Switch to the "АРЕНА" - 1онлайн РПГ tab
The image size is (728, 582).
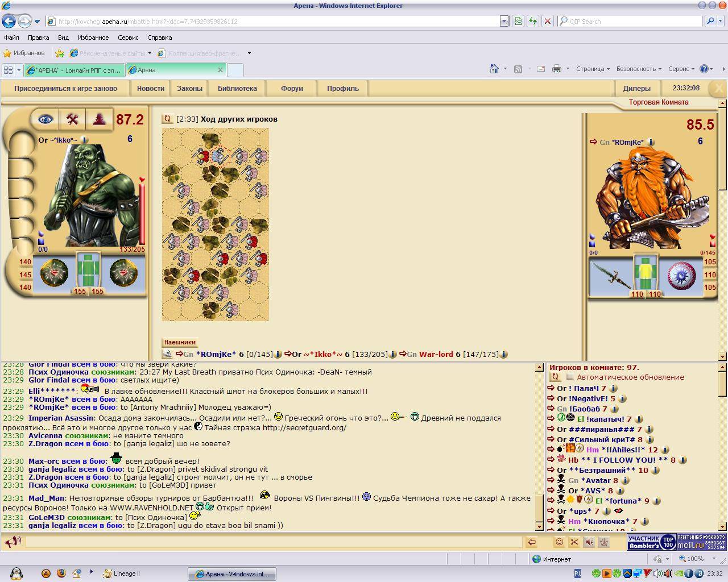74,70
